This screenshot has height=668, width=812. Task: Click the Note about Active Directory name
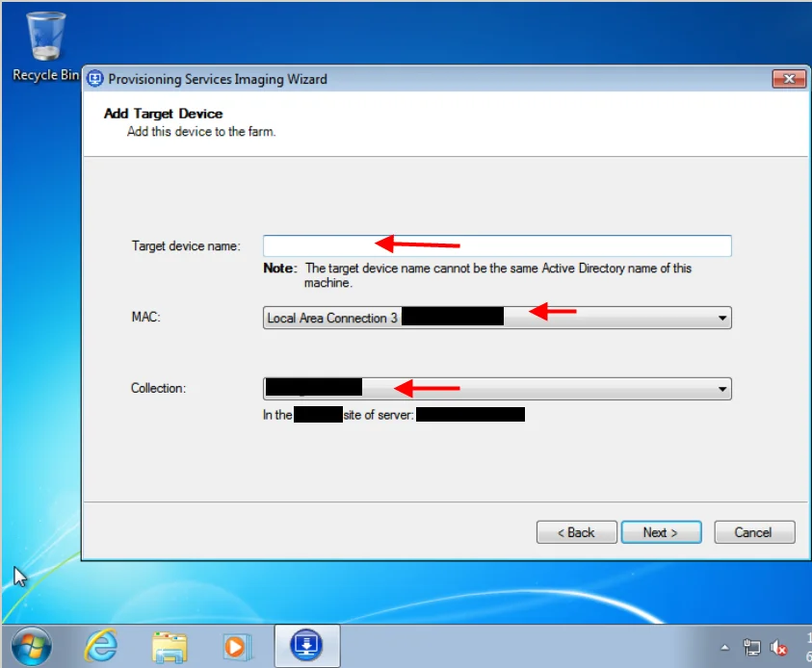(x=478, y=275)
